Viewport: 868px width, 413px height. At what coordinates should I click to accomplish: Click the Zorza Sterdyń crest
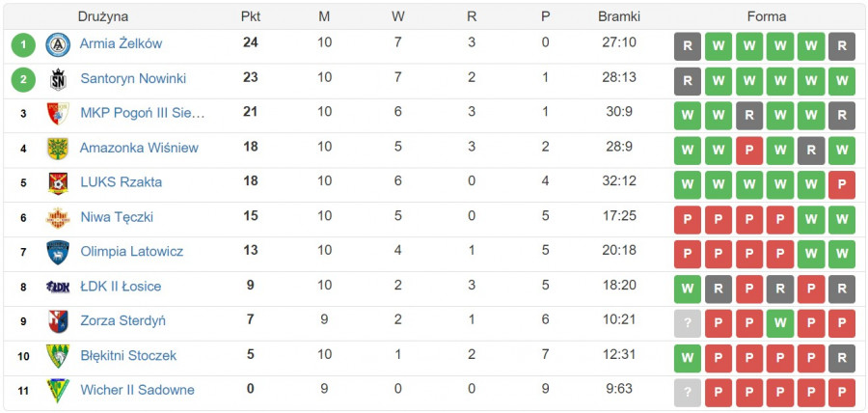pos(58,321)
